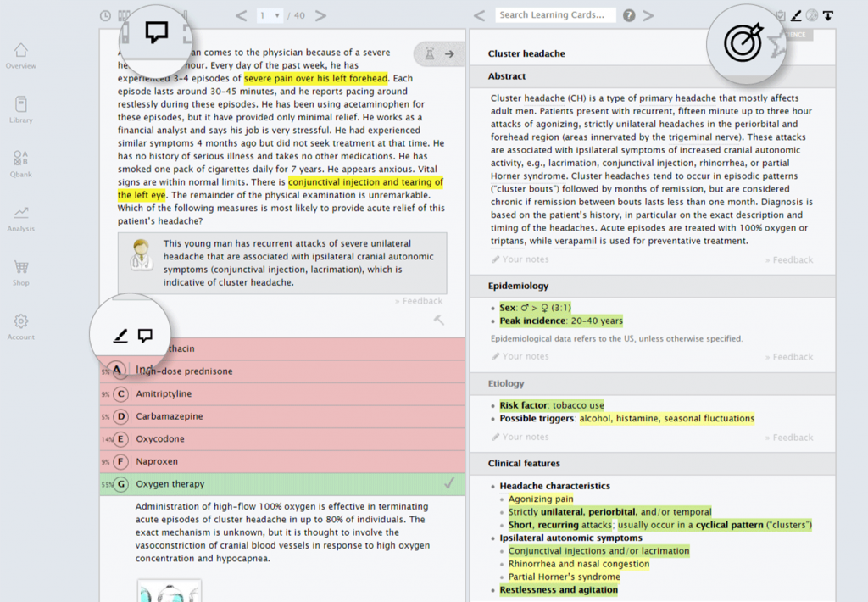Select answer C Amitriptyline
Image resolution: width=868 pixels, height=602 pixels.
[282, 393]
